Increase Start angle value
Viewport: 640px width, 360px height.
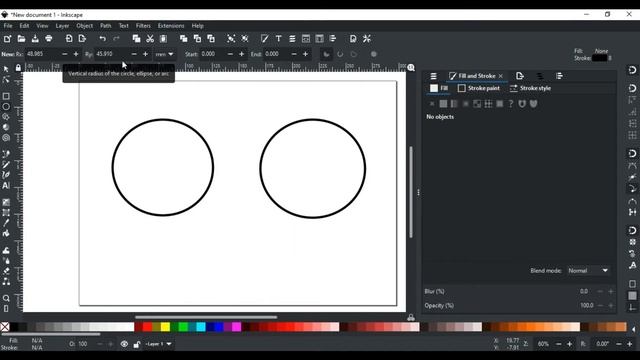[242, 54]
